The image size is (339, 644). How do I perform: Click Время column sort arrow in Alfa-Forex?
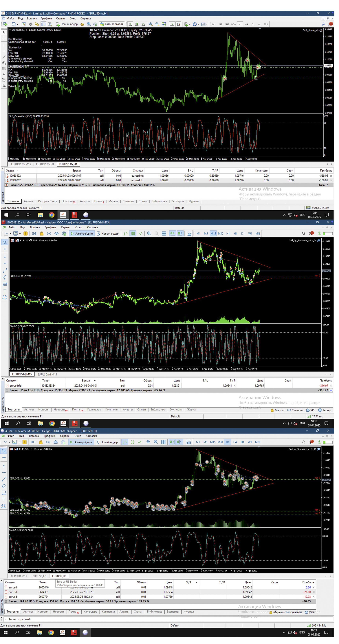95,381
